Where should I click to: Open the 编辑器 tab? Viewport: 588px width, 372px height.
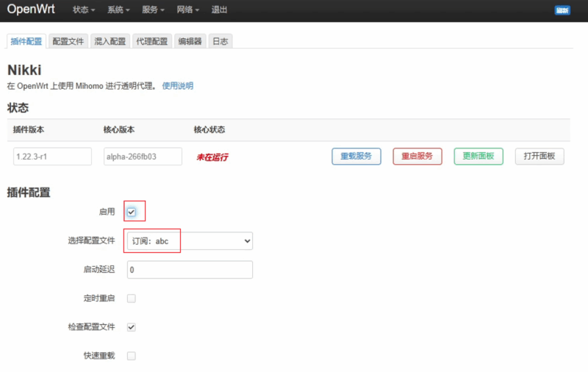(190, 42)
